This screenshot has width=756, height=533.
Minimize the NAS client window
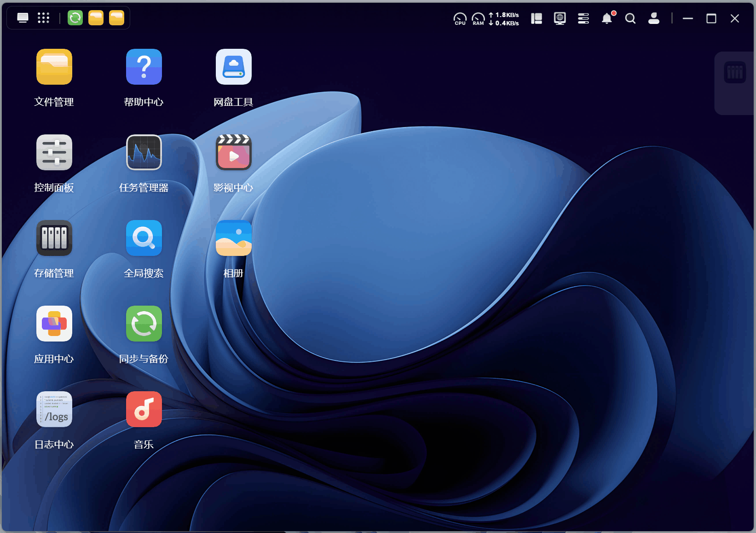click(688, 18)
